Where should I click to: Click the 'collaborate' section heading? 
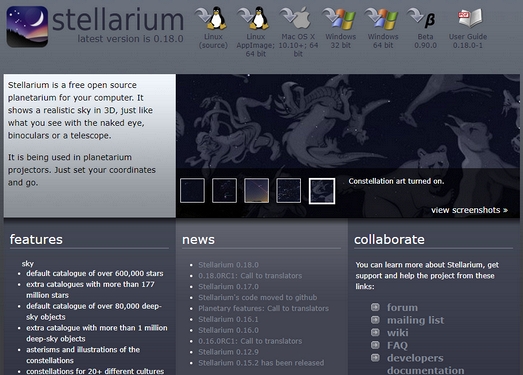point(389,240)
